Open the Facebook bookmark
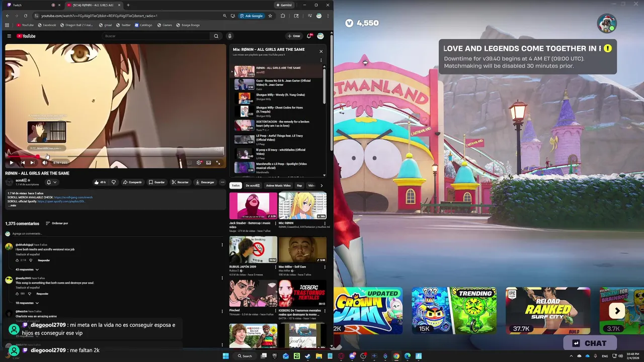Viewport: 644px width, 362px height. click(x=46, y=25)
